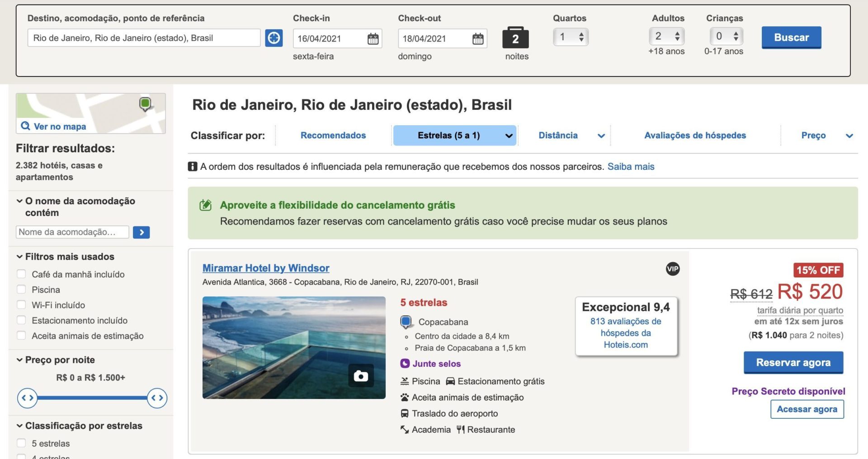Check Aceita animais de estimação filter
This screenshot has width=868, height=459.
point(21,335)
